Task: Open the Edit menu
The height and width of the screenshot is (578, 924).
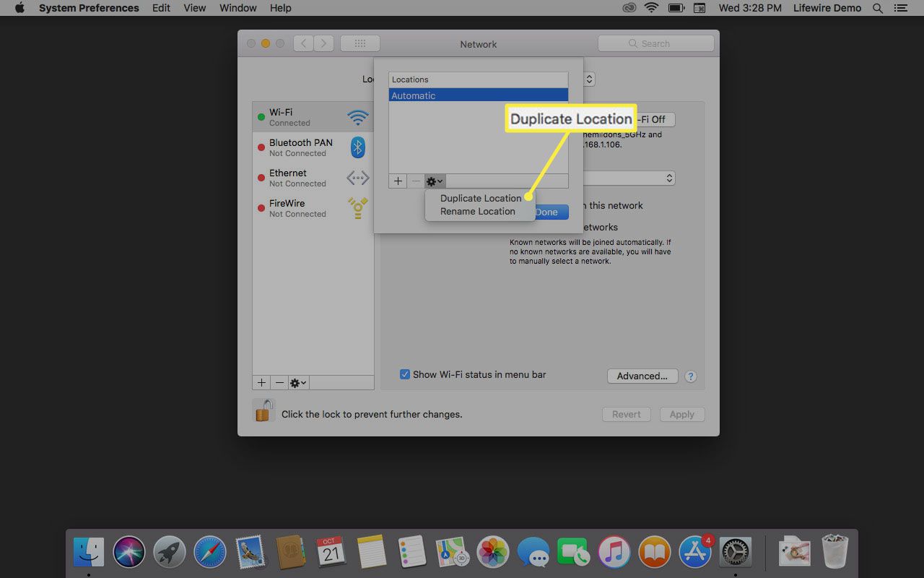Action: (161, 8)
